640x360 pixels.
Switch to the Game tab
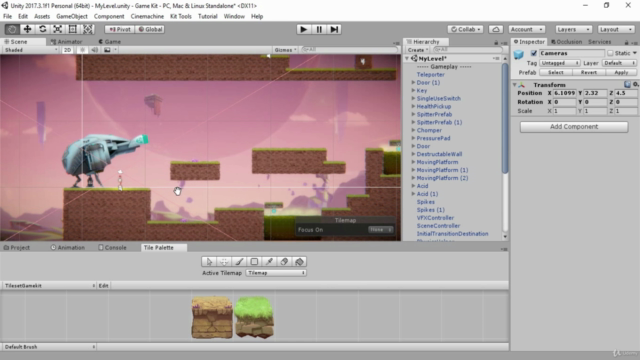coord(109,42)
